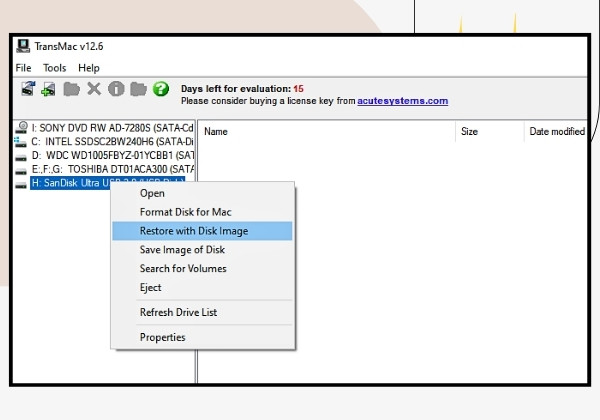Click the DVD drive icon for I:

(21, 127)
